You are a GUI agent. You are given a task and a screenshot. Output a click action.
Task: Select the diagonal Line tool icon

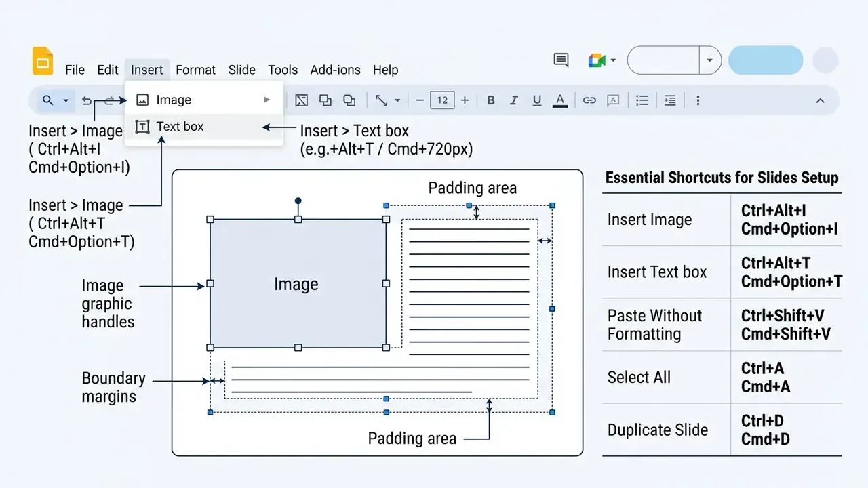coord(382,100)
